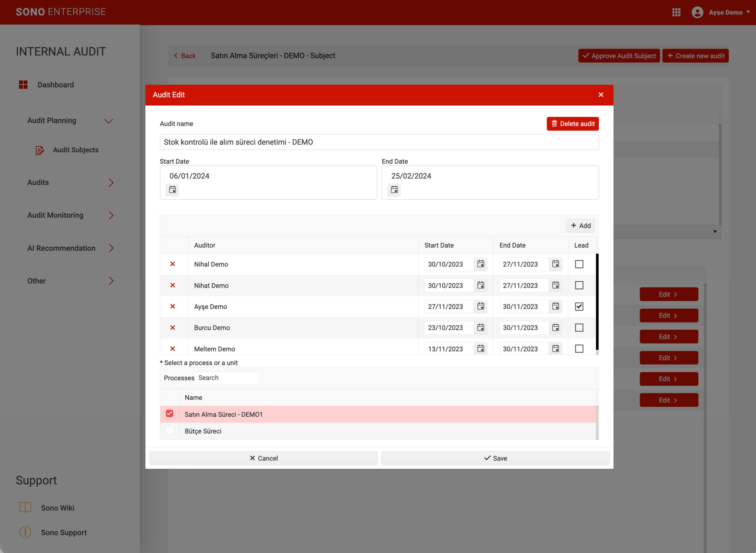This screenshot has height=553, width=756.
Task: Click Ayşe Demo end date 30/11/2023 field
Action: [x=524, y=306]
